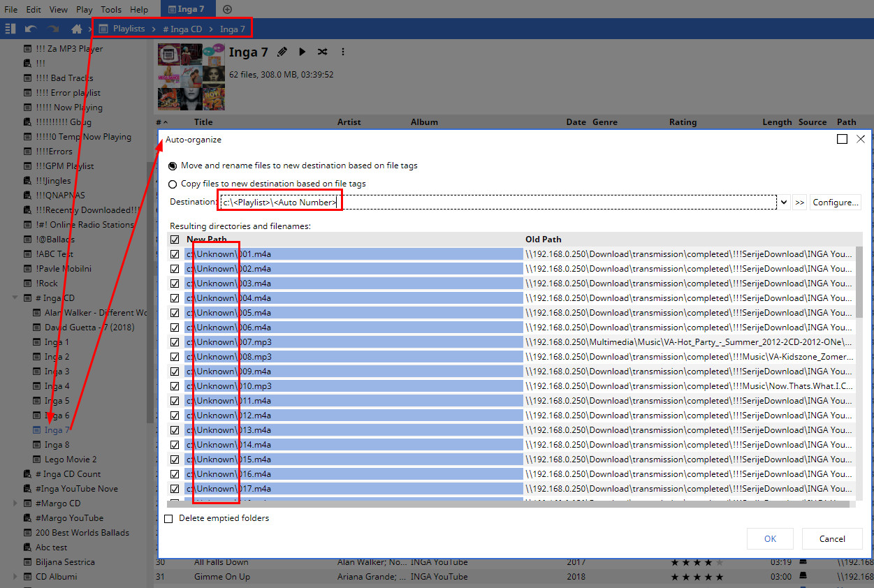Click the Configure... button
The height and width of the screenshot is (588, 874).
click(x=835, y=203)
